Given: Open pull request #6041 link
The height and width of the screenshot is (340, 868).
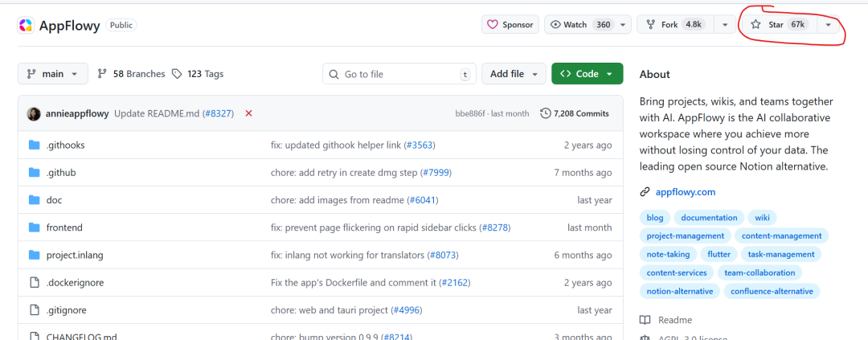Looking at the screenshot, I should click(x=424, y=200).
